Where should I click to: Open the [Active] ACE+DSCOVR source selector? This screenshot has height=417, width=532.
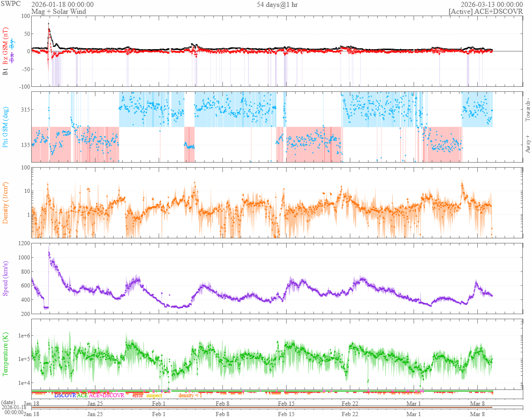pyautogui.click(x=486, y=11)
